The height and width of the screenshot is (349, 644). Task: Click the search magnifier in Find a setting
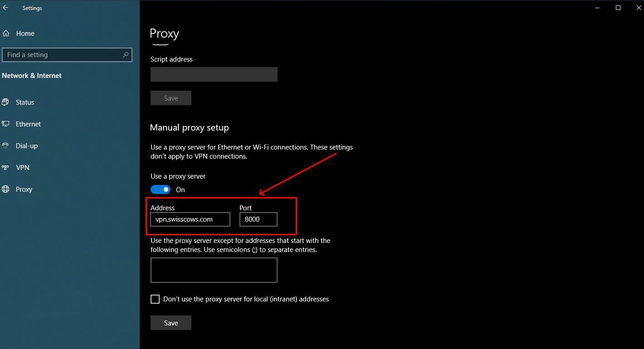point(126,55)
